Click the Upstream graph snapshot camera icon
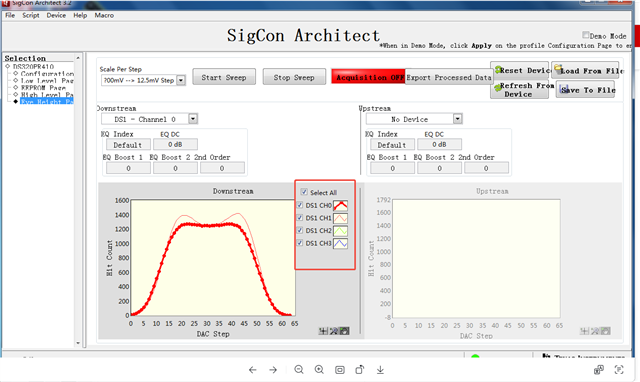640x382 pixels. [606, 331]
